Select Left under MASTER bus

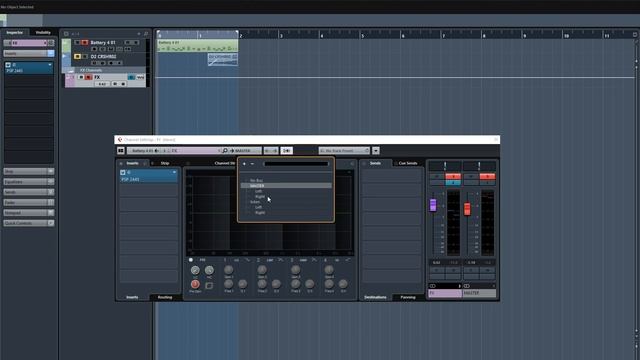[258, 191]
